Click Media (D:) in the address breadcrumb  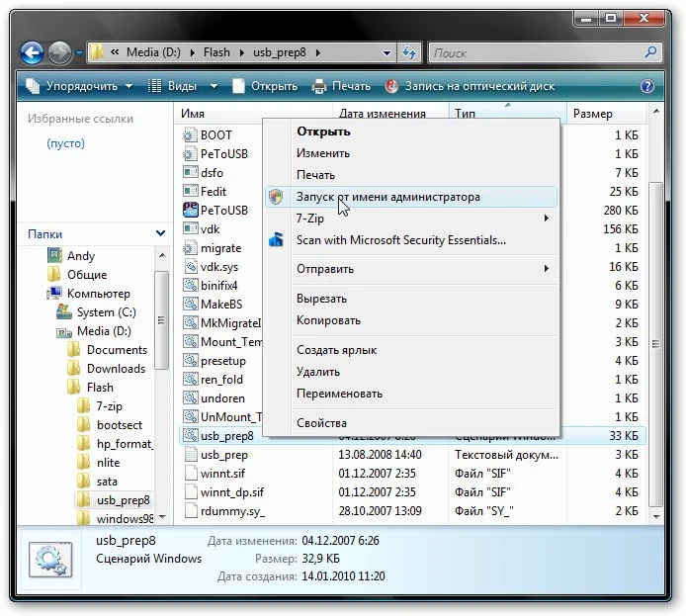153,52
